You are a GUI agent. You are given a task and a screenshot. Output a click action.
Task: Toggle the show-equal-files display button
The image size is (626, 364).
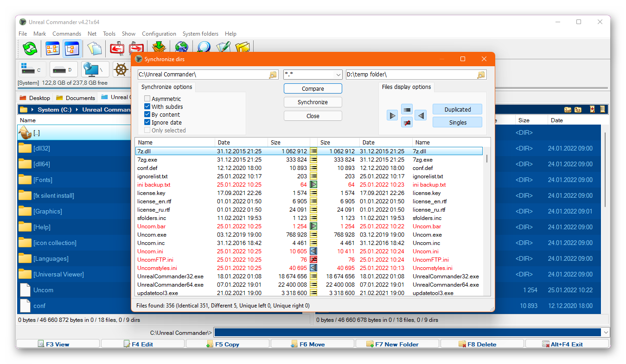pos(407,110)
